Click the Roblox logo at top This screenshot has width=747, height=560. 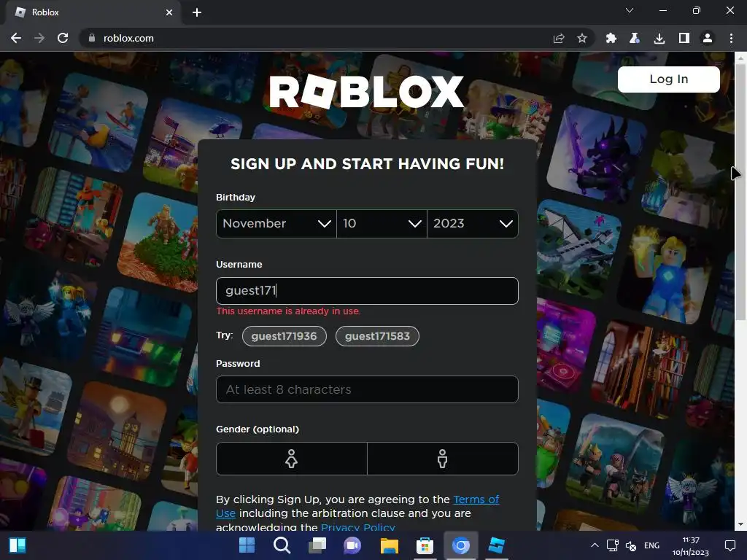366,91
